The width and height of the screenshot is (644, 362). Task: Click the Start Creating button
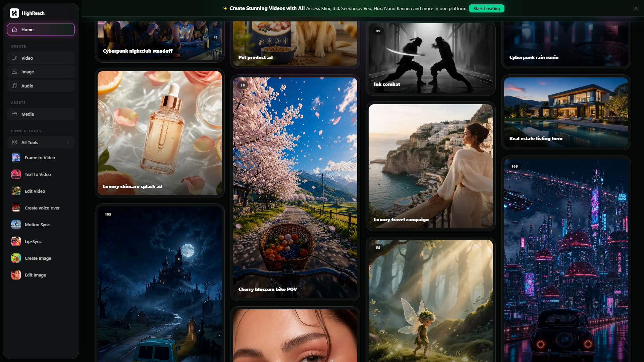486,8
